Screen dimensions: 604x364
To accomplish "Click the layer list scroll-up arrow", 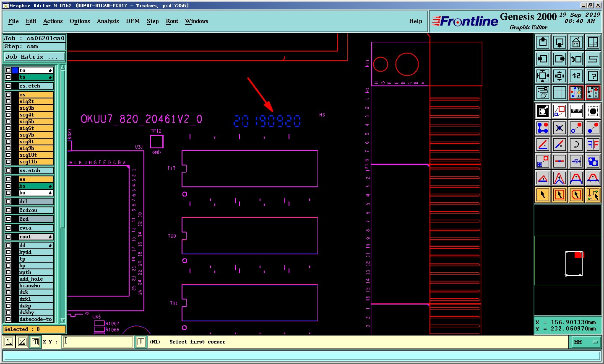I will point(63,67).
